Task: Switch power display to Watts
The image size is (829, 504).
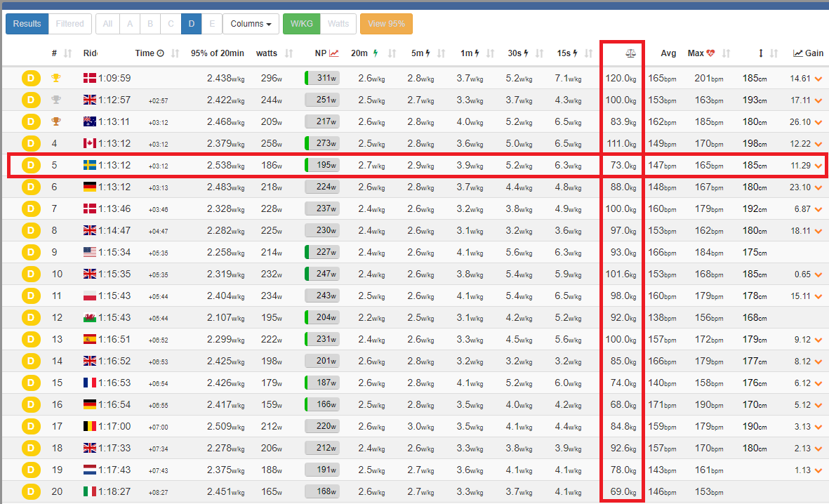Action: [338, 24]
